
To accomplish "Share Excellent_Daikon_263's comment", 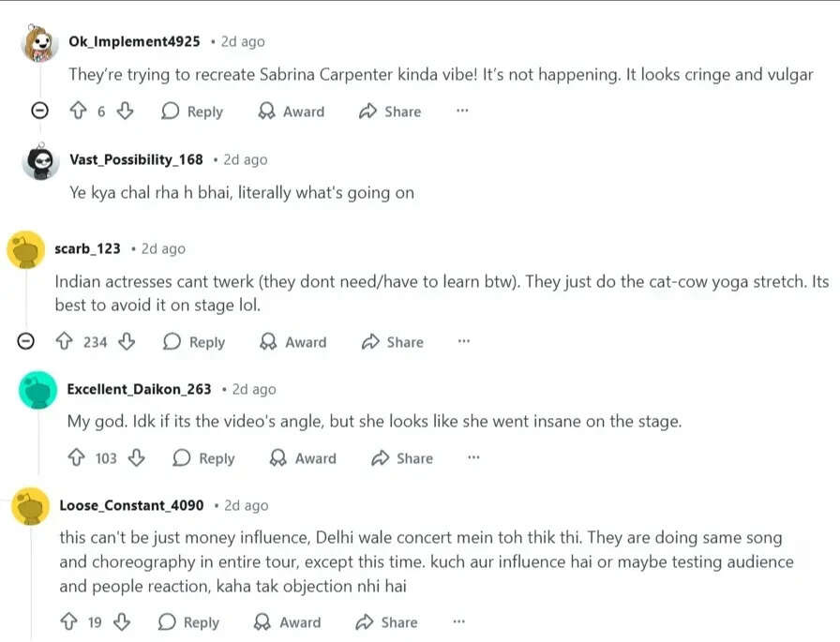I will (402, 458).
